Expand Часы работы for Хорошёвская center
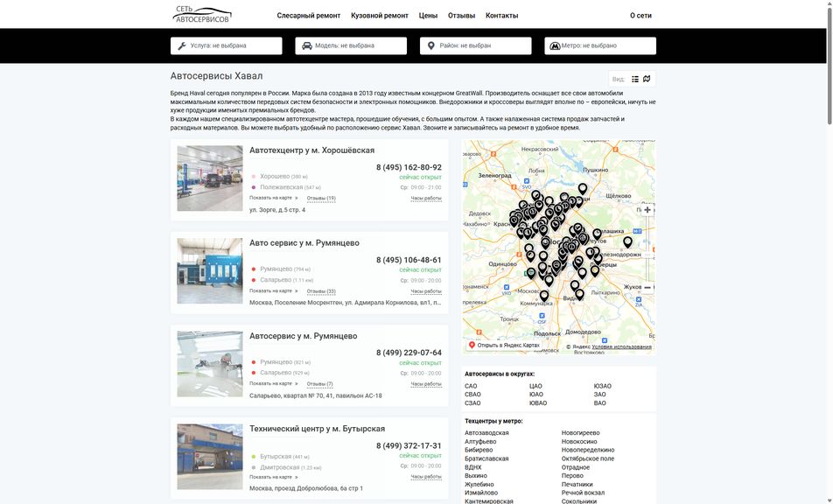833x504 pixels. click(x=426, y=198)
